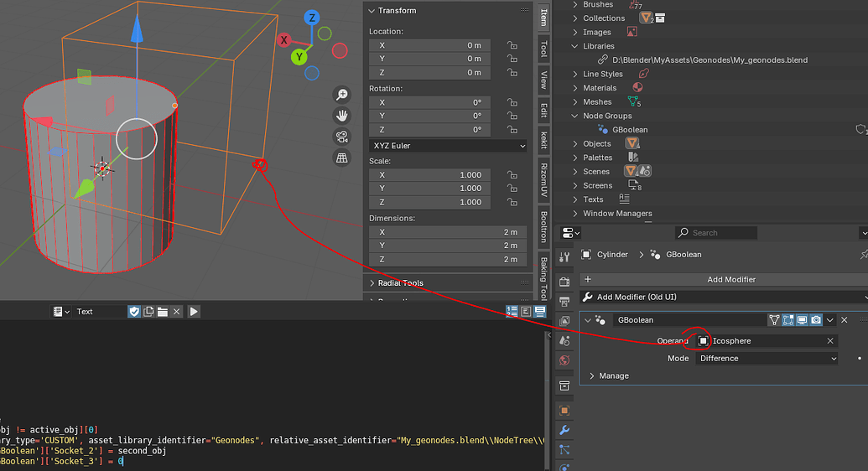Expand the Manage subpanel
Screen dimensions: 868x471
592,375
